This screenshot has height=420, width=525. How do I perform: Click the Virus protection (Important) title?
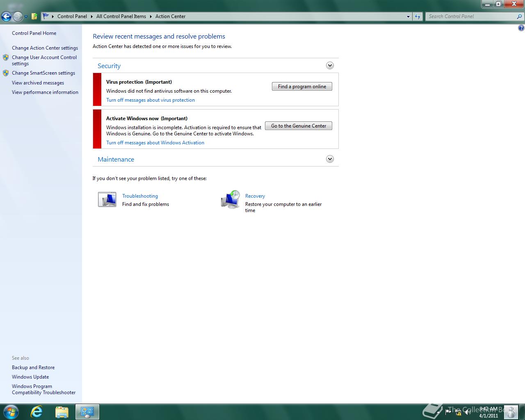[139, 82]
